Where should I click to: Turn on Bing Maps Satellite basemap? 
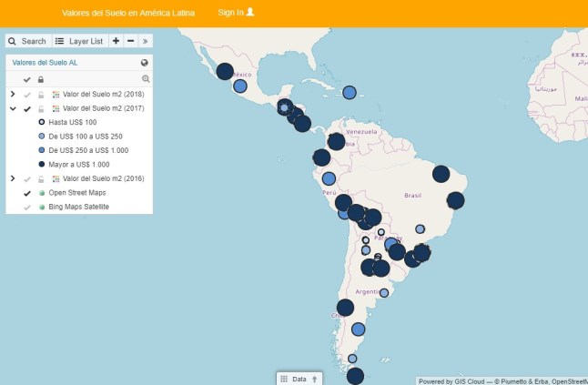27,208
